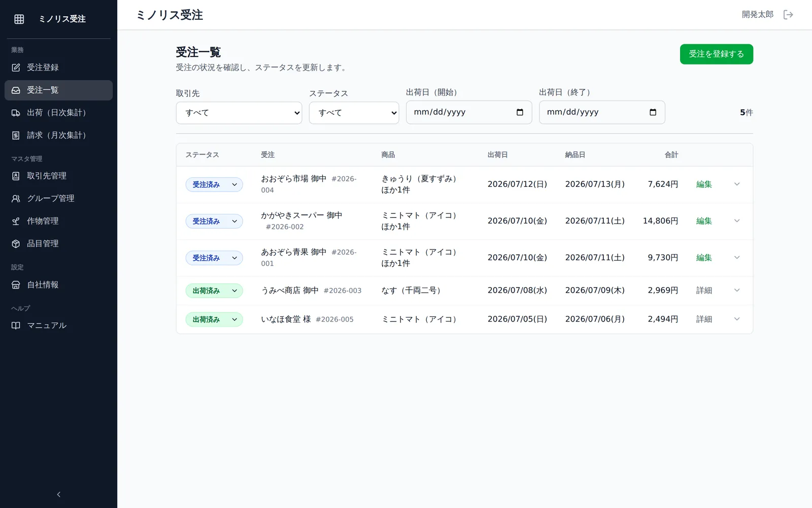Image resolution: width=812 pixels, height=508 pixels.
Task: Open 品目管理 in the sidebar
Action: tap(58, 244)
